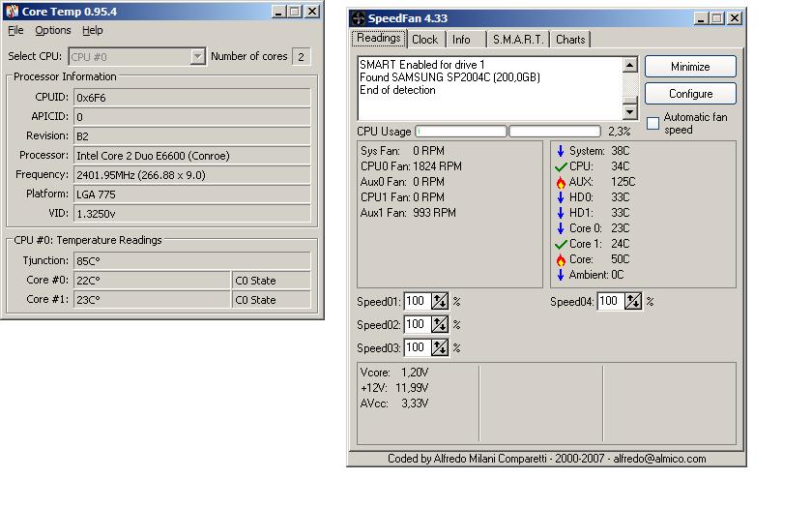Image resolution: width=812 pixels, height=508 pixels.
Task: Click the first CPU Usage progress bar
Action: click(461, 132)
